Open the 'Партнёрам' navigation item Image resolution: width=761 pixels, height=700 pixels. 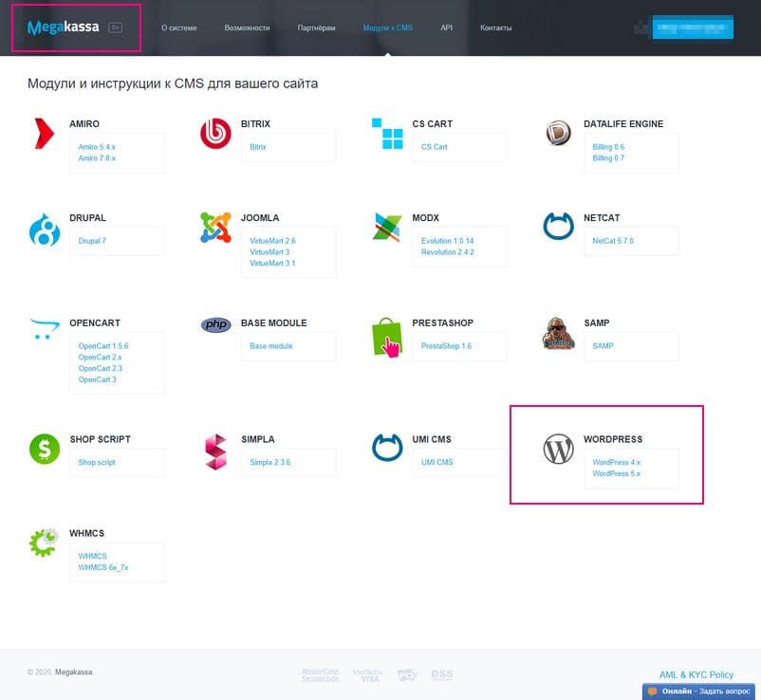pos(316,28)
